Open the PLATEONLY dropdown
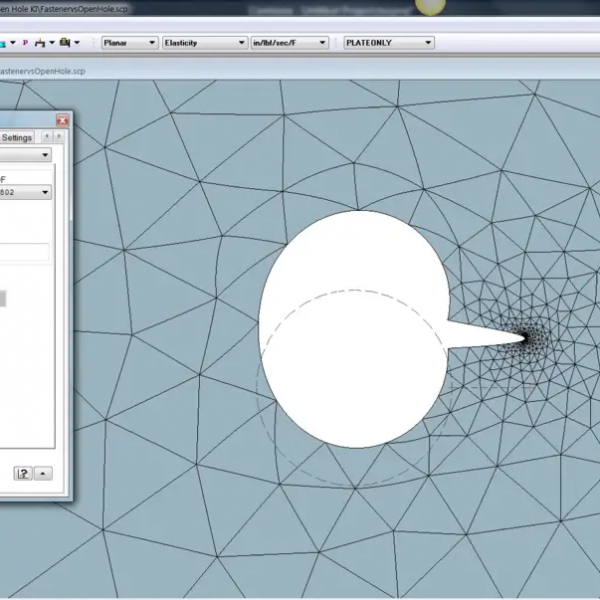The height and width of the screenshot is (600, 600). click(389, 43)
